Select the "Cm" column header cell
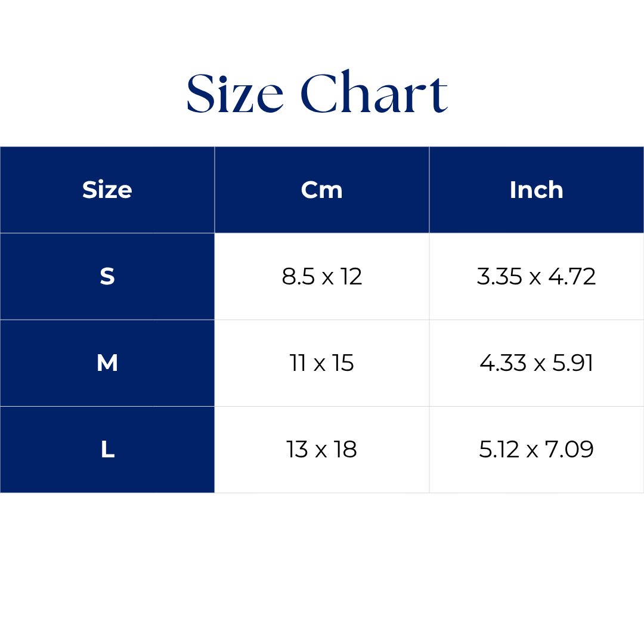 pyautogui.click(x=322, y=190)
